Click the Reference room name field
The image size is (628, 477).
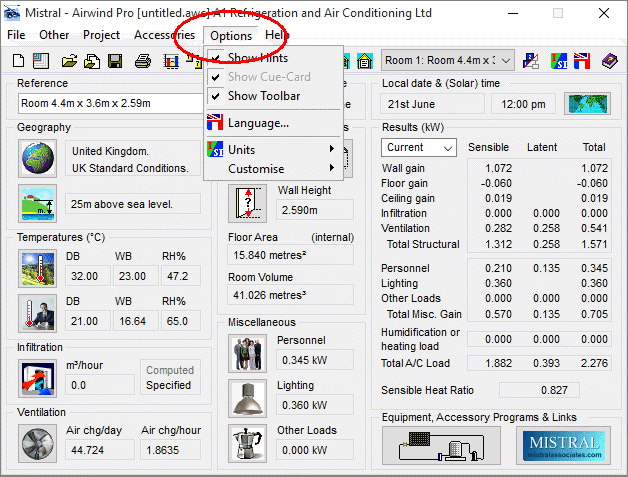tap(110, 104)
